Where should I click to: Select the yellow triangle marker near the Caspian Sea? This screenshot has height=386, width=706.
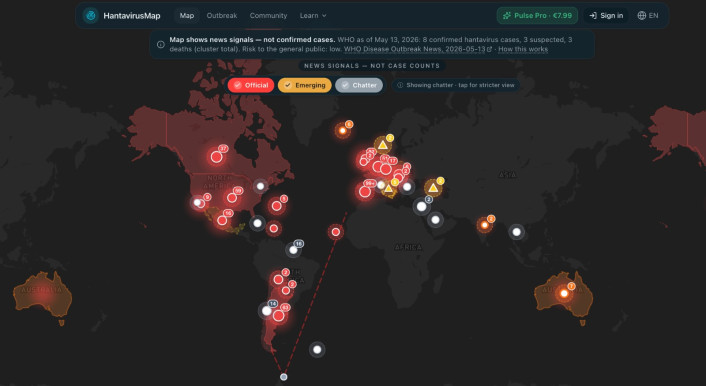[x=433, y=187]
